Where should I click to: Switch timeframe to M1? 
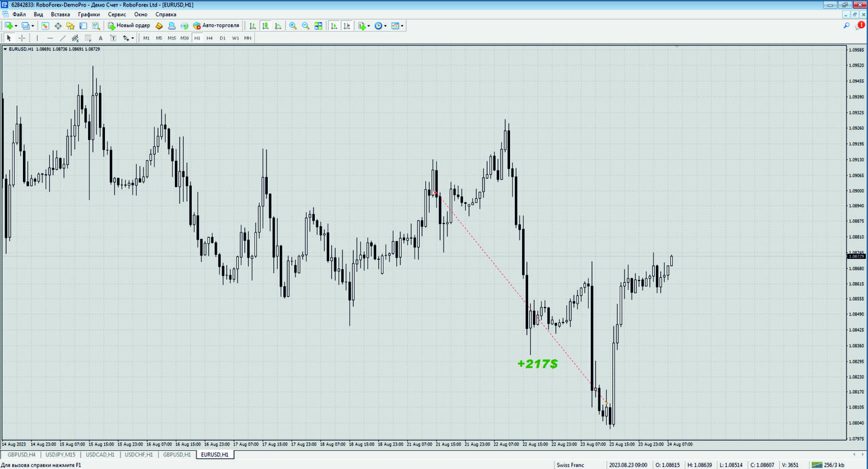146,38
